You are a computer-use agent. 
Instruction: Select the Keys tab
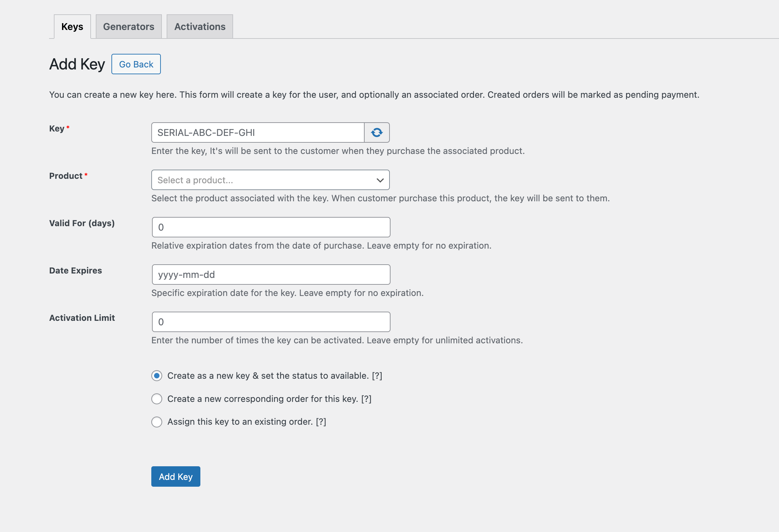coord(72,27)
